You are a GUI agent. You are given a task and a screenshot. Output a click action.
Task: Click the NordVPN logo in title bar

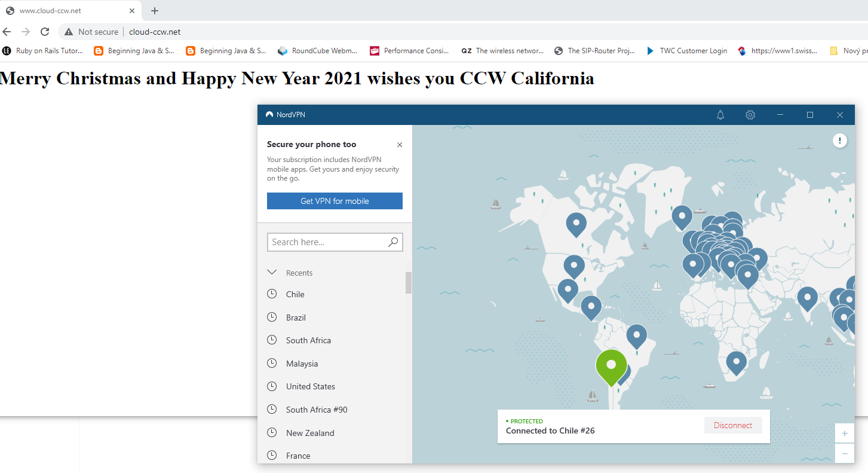coord(269,115)
